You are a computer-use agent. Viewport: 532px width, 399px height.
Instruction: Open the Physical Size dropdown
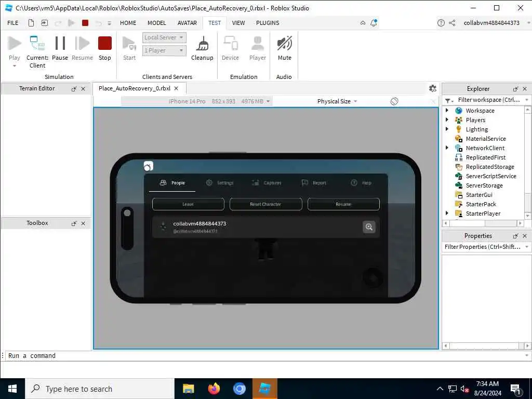[x=337, y=101]
